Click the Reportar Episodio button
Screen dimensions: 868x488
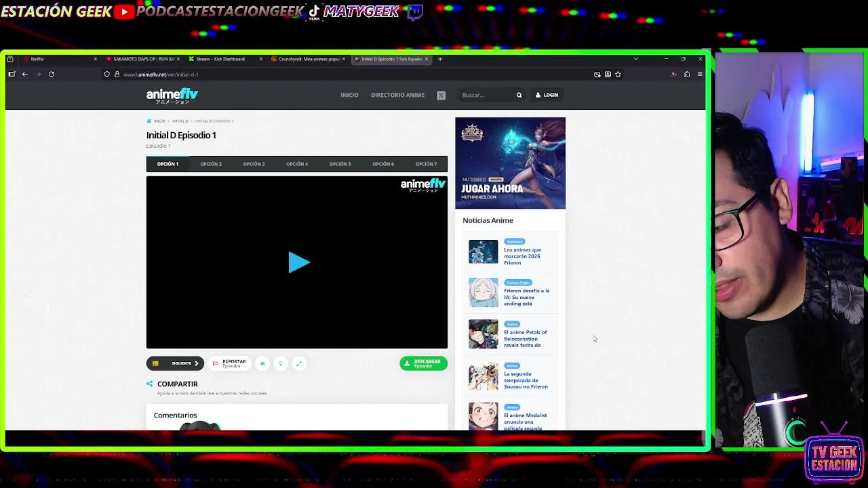229,363
